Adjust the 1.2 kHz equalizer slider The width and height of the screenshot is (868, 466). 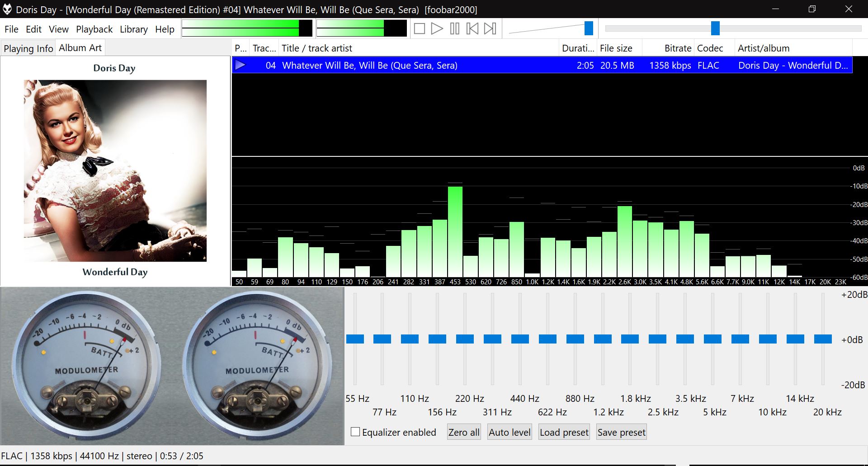coord(603,339)
